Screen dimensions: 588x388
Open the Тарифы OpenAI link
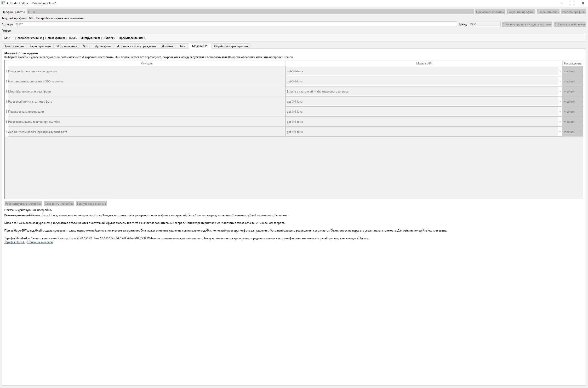(15, 242)
